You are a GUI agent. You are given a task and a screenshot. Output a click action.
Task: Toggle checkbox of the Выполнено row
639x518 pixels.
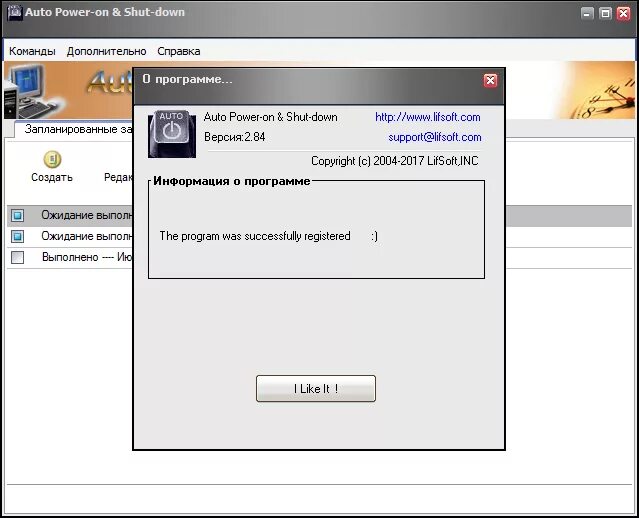tap(18, 257)
